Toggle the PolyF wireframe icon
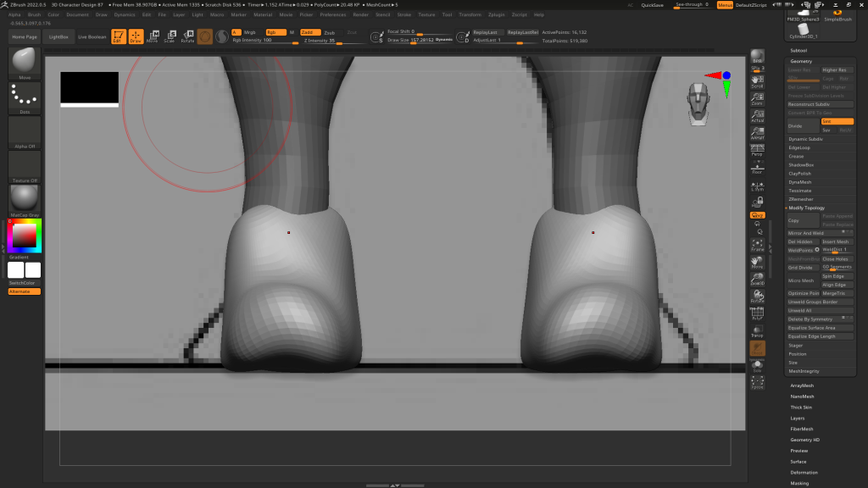The height and width of the screenshot is (488, 868). (x=757, y=313)
